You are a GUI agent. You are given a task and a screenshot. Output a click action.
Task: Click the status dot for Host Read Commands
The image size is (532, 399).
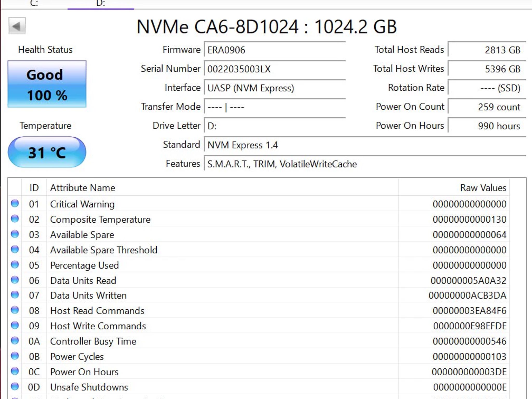click(x=15, y=310)
